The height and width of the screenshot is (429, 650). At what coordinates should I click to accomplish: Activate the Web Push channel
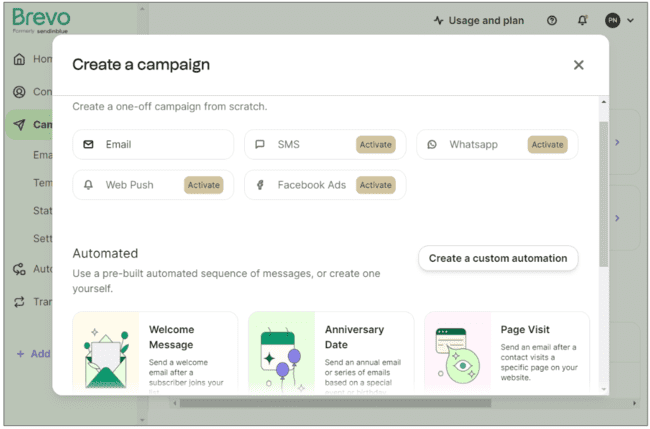204,185
